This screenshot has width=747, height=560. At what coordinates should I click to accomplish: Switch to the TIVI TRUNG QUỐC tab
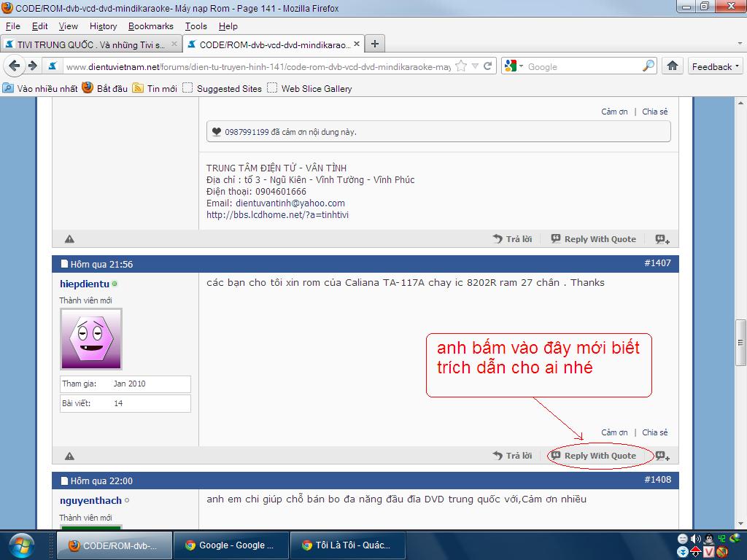(90, 44)
